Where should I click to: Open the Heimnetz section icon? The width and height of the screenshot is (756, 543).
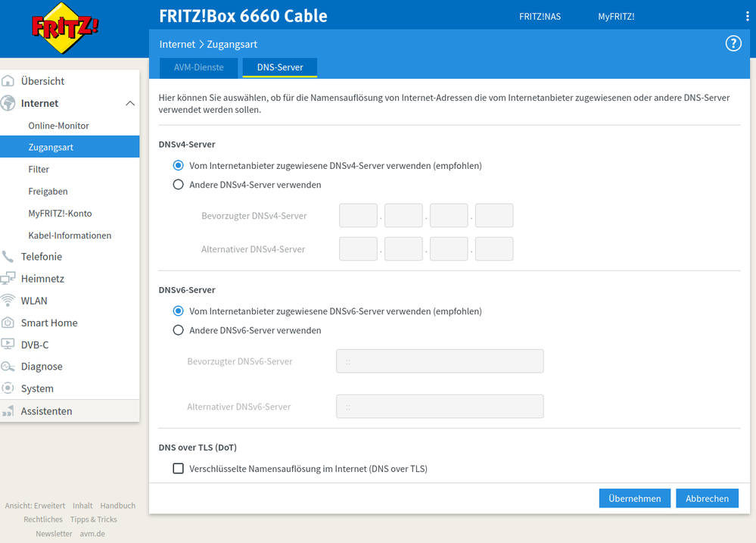pyautogui.click(x=9, y=279)
